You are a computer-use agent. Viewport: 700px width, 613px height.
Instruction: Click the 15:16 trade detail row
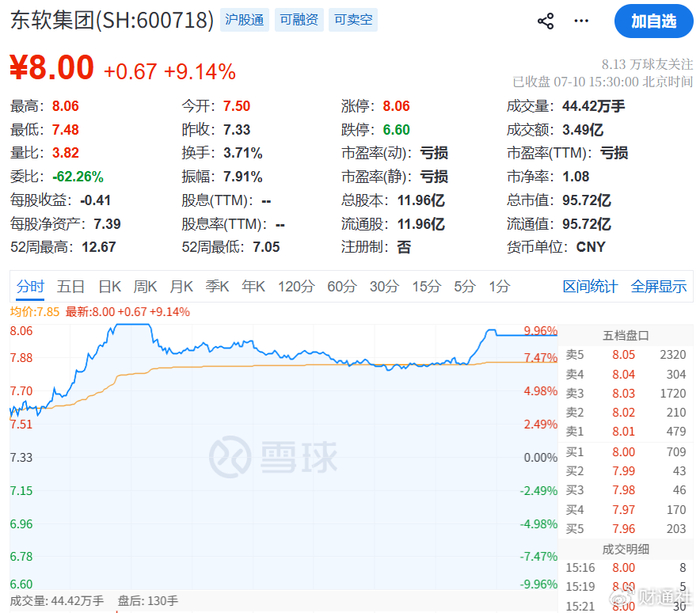click(x=625, y=568)
